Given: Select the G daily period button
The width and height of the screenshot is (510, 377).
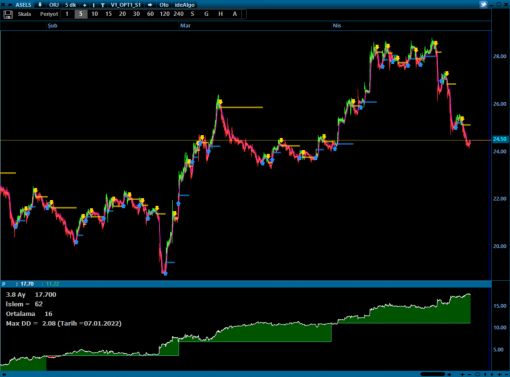Looking at the screenshot, I should point(206,14).
